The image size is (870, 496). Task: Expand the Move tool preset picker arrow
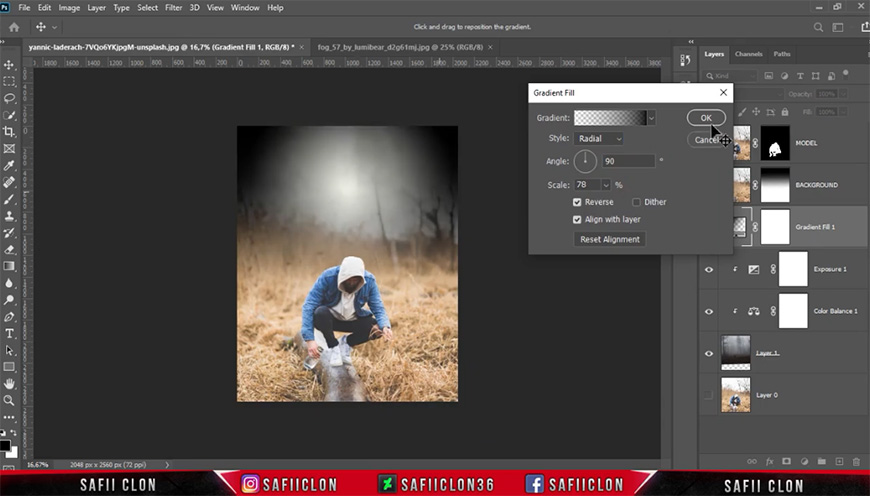point(54,27)
